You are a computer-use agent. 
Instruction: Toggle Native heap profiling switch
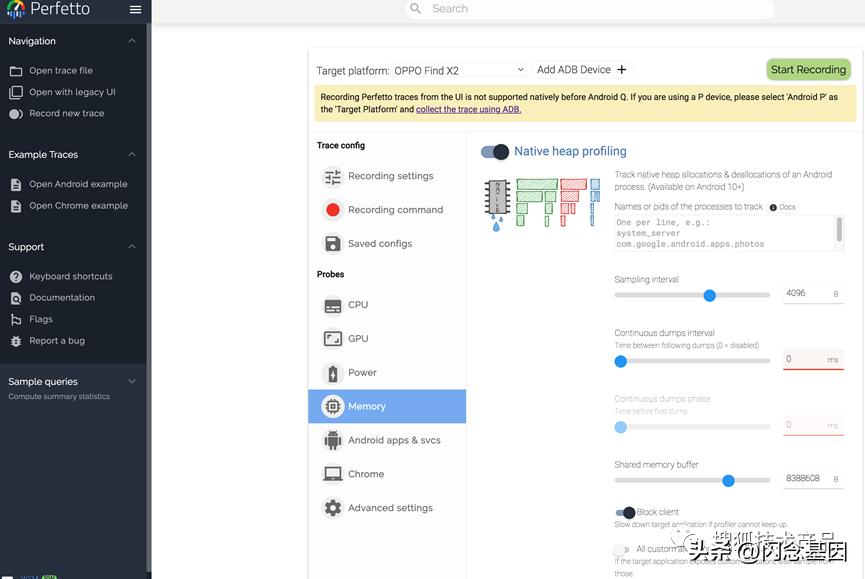pyautogui.click(x=495, y=152)
